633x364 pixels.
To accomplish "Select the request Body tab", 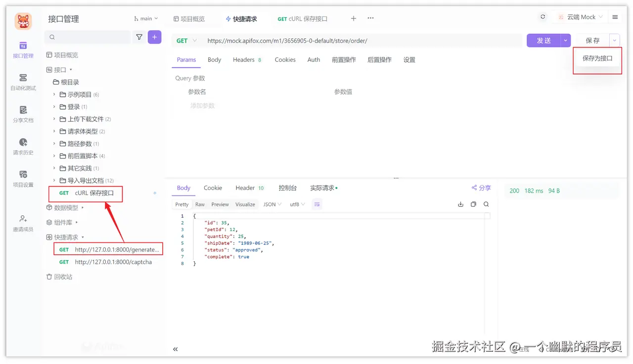I will click(214, 59).
